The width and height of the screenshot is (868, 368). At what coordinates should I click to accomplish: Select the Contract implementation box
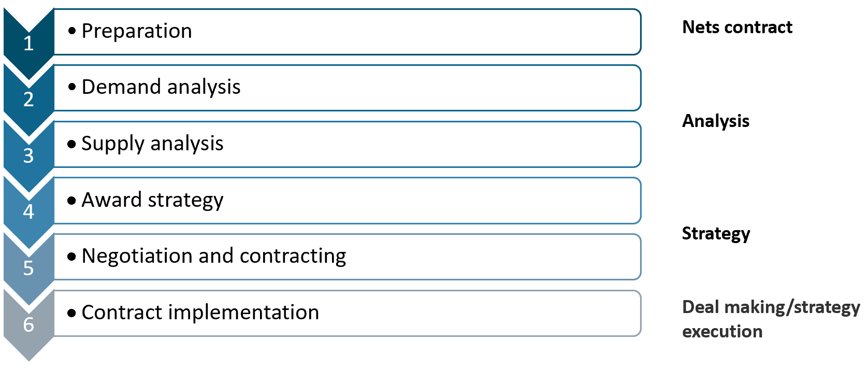tap(348, 313)
